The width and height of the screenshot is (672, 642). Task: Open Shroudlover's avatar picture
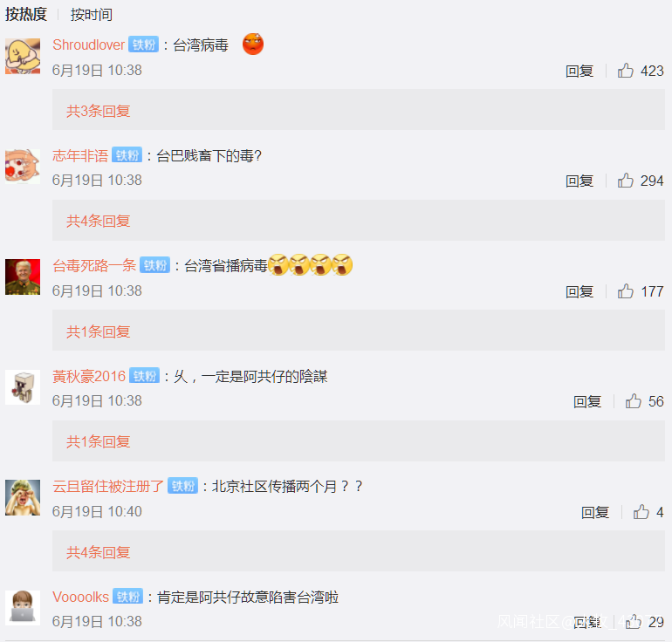tap(23, 56)
